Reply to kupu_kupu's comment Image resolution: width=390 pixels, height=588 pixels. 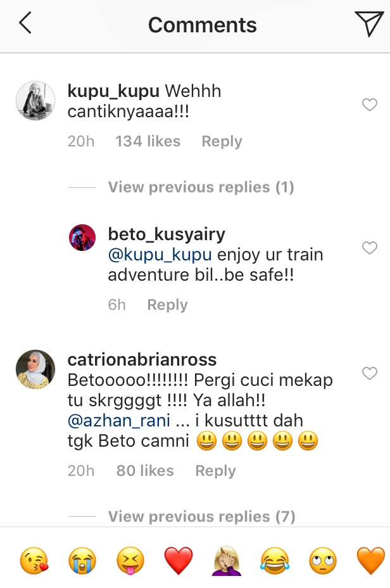222,141
